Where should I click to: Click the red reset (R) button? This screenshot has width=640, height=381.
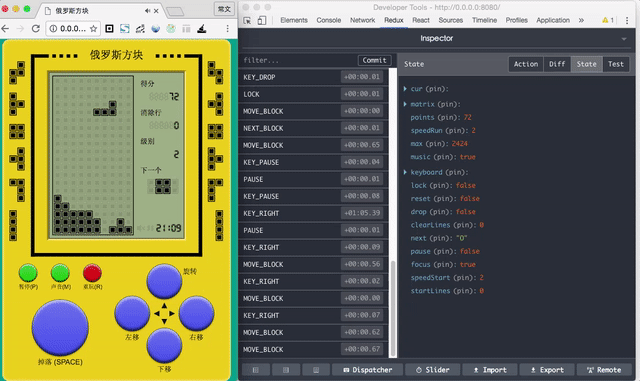92,273
